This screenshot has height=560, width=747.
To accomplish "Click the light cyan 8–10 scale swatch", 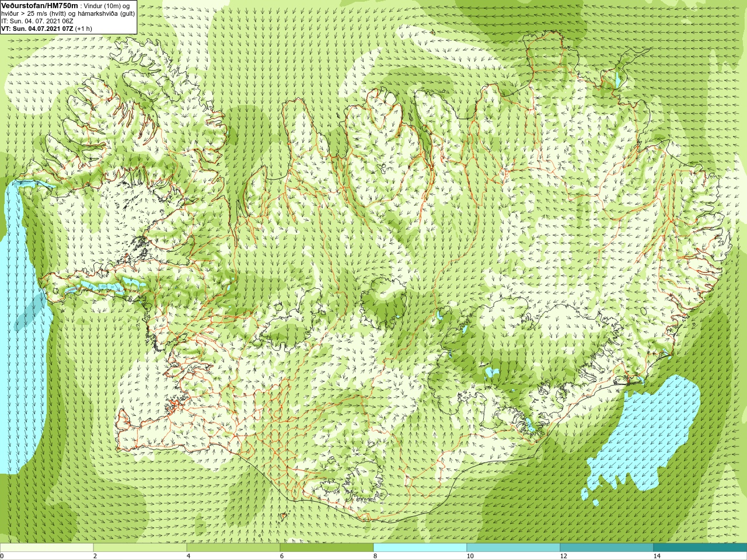I will [x=420, y=548].
